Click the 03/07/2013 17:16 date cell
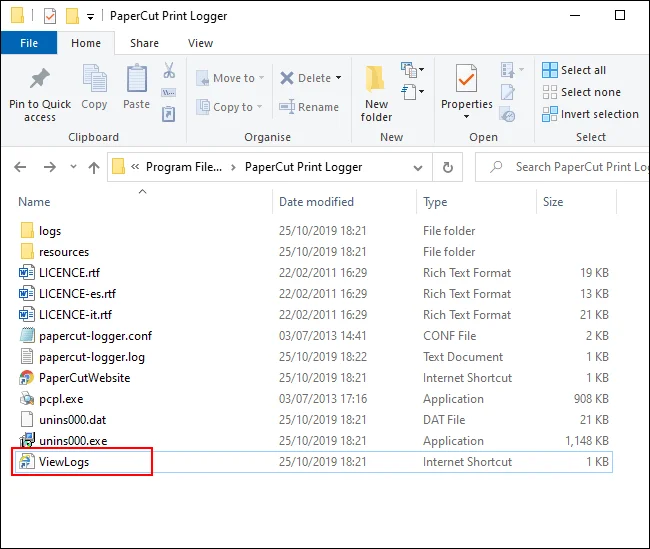 (x=323, y=399)
